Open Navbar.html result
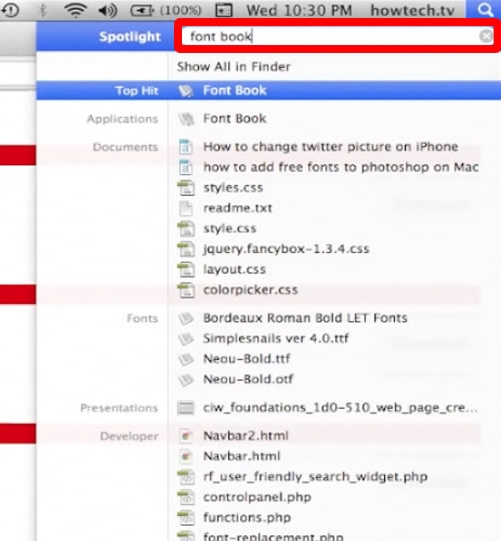This screenshot has height=541, width=501. [242, 456]
